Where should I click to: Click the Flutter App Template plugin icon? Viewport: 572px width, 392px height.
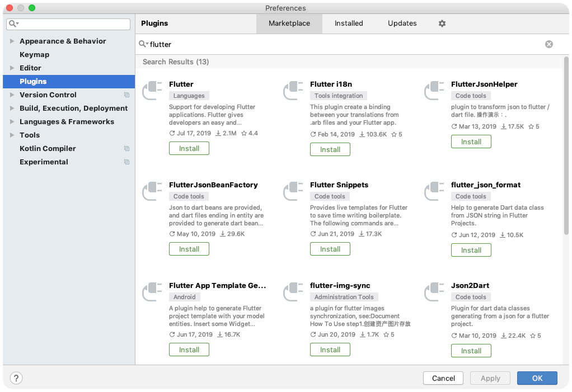click(152, 291)
